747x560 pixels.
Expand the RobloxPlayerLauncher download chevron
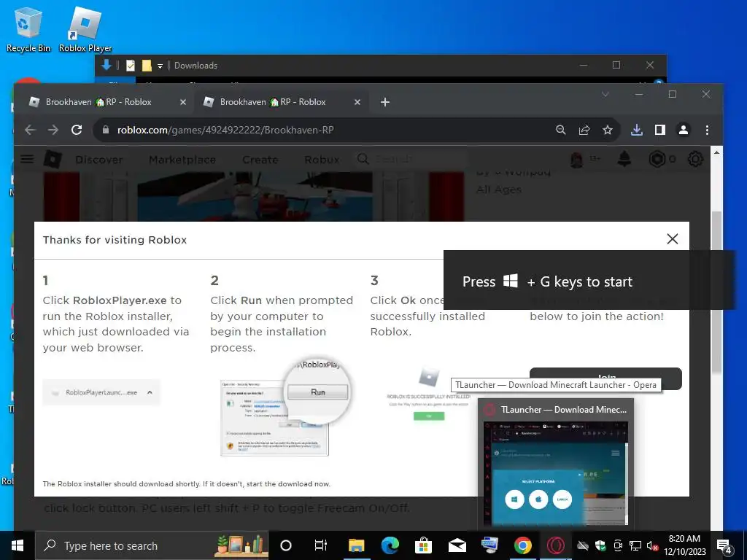[150, 392]
